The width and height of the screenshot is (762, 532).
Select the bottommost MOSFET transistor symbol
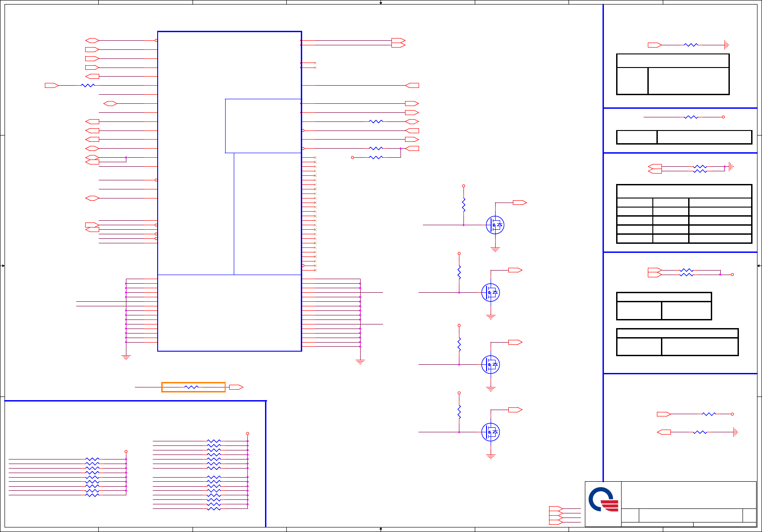click(490, 432)
